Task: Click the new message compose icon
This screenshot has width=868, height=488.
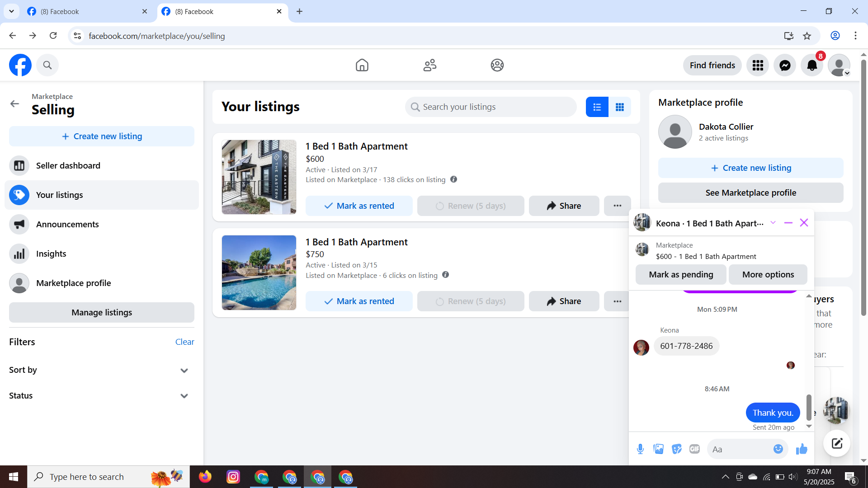Action: (836, 443)
